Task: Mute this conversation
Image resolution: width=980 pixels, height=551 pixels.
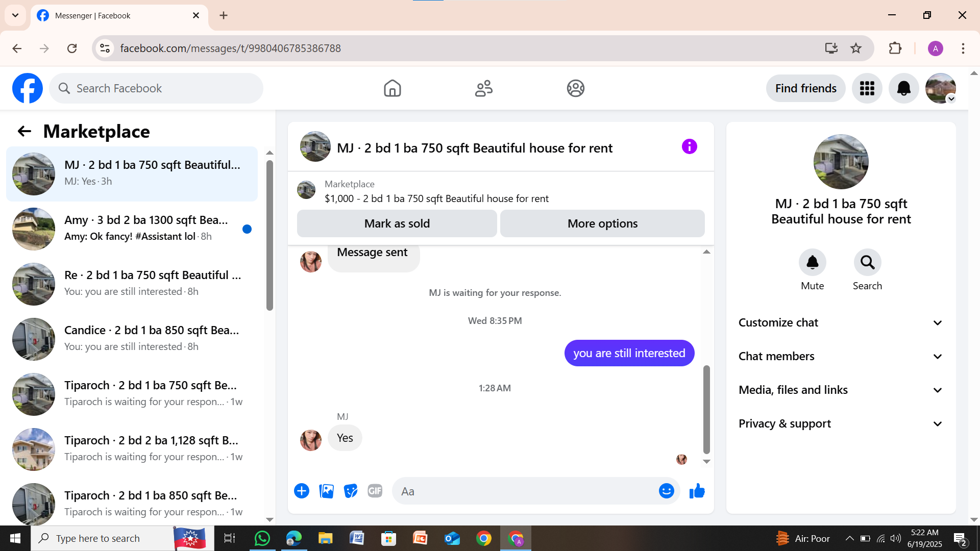Action: (x=812, y=263)
